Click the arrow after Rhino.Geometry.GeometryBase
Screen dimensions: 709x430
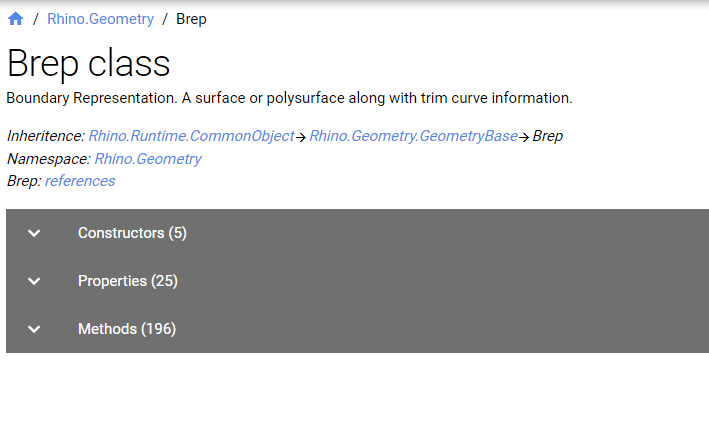point(524,137)
